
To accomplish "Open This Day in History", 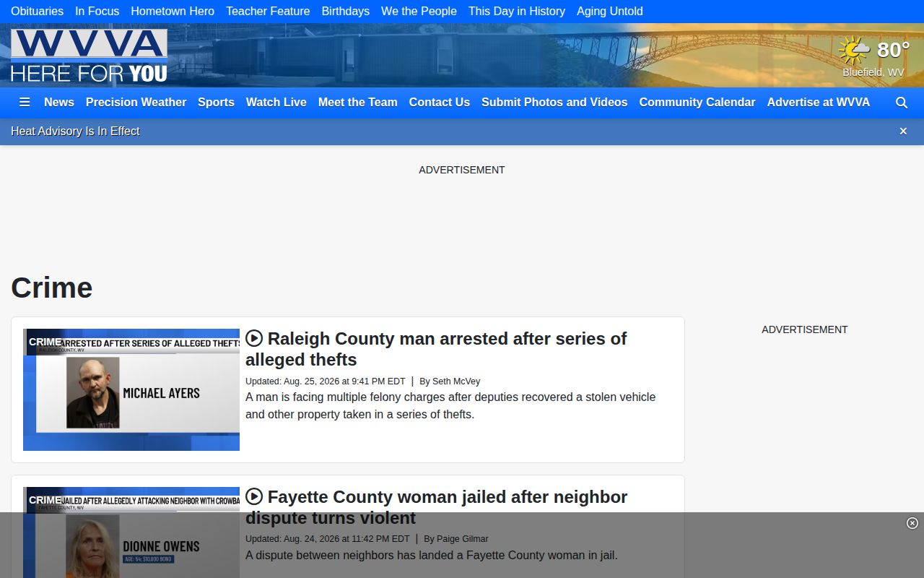I will (x=517, y=11).
